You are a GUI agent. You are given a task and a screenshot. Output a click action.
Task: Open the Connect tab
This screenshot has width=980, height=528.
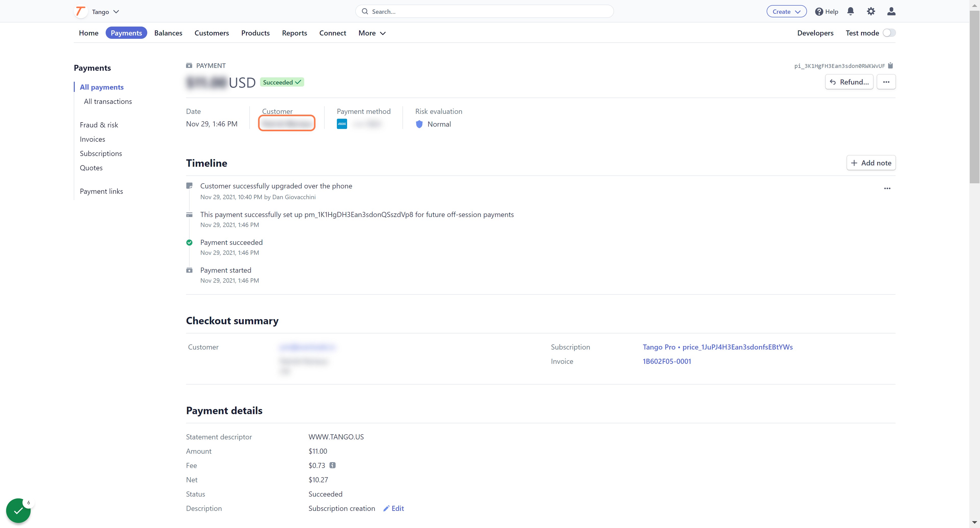pyautogui.click(x=333, y=33)
